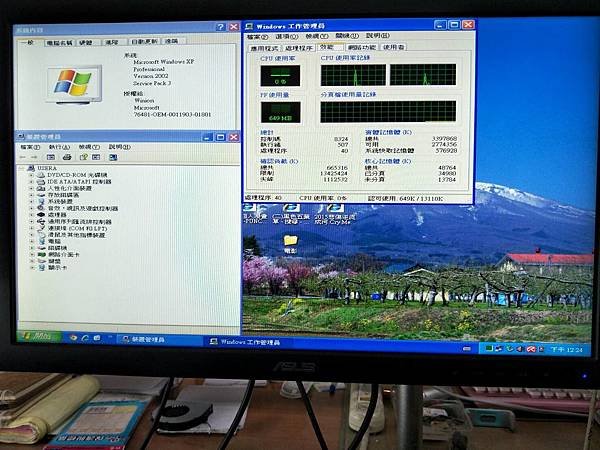
Task: Click the 分頁檔使用量記錄 history graph
Action: tap(388, 112)
